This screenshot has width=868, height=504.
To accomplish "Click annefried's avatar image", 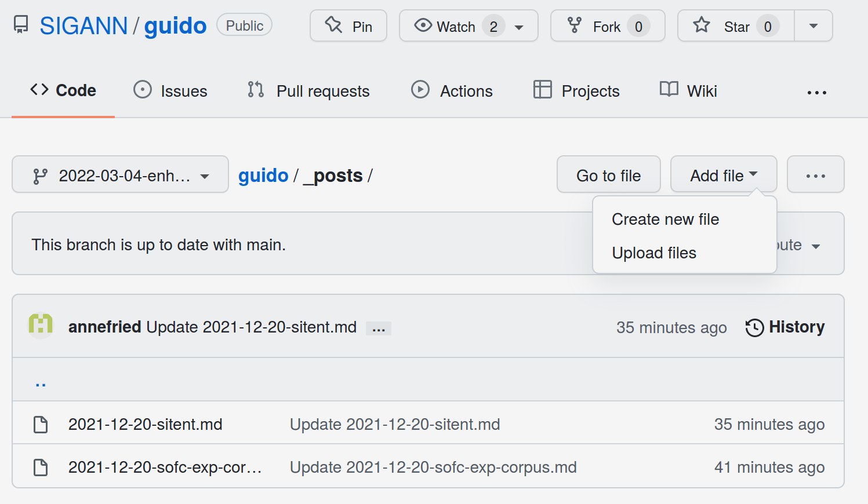I will coord(41,326).
